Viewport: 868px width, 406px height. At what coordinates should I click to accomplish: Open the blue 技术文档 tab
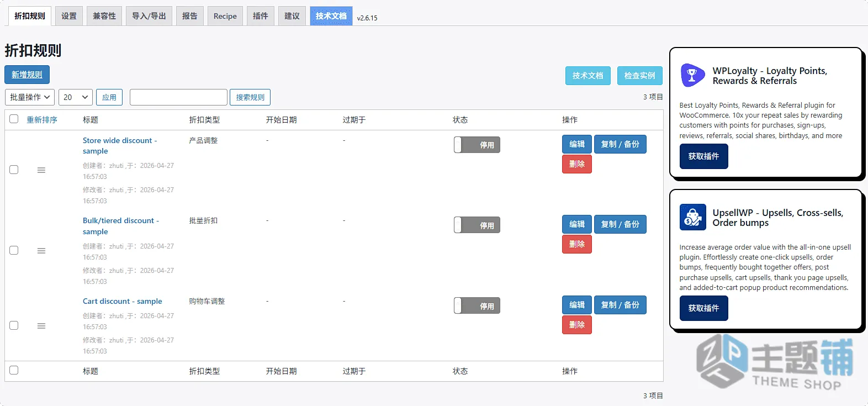pyautogui.click(x=331, y=16)
